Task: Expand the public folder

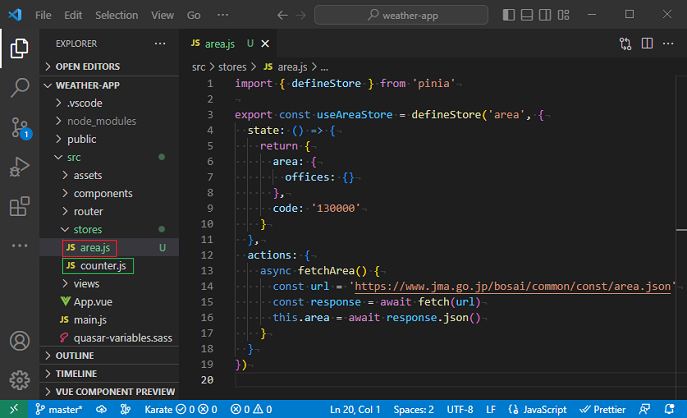Action: click(110, 139)
